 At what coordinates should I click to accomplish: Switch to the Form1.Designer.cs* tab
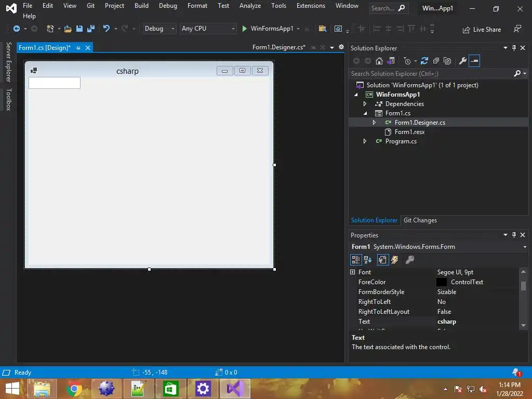tap(279, 47)
